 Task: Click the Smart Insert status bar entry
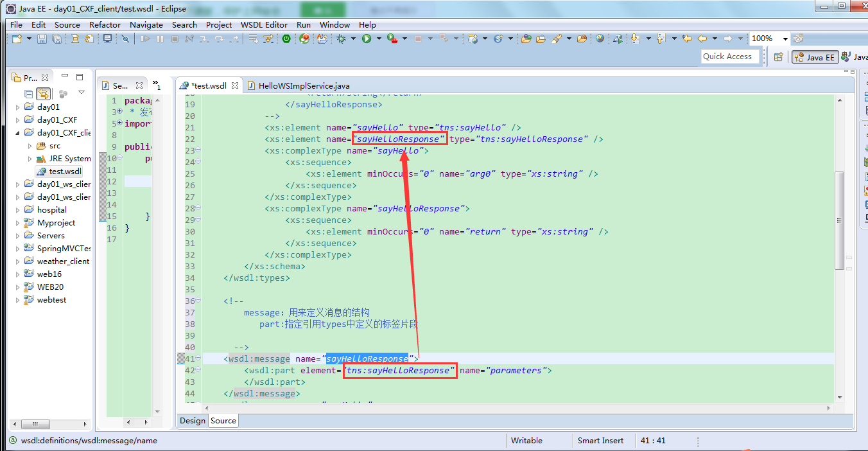[600, 441]
